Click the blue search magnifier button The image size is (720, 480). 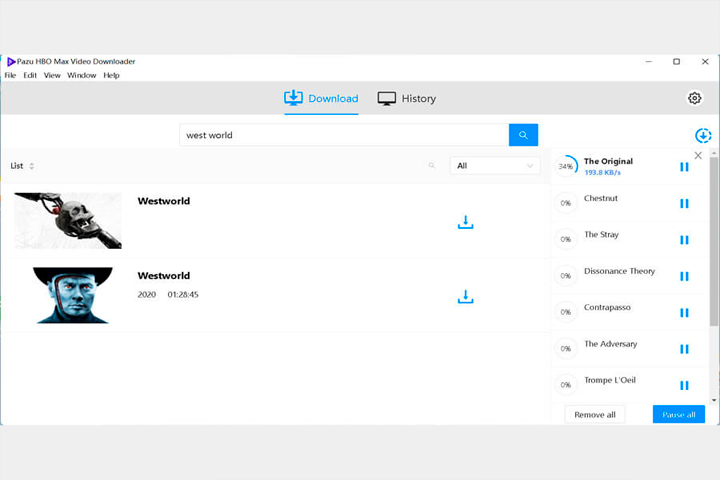point(523,135)
